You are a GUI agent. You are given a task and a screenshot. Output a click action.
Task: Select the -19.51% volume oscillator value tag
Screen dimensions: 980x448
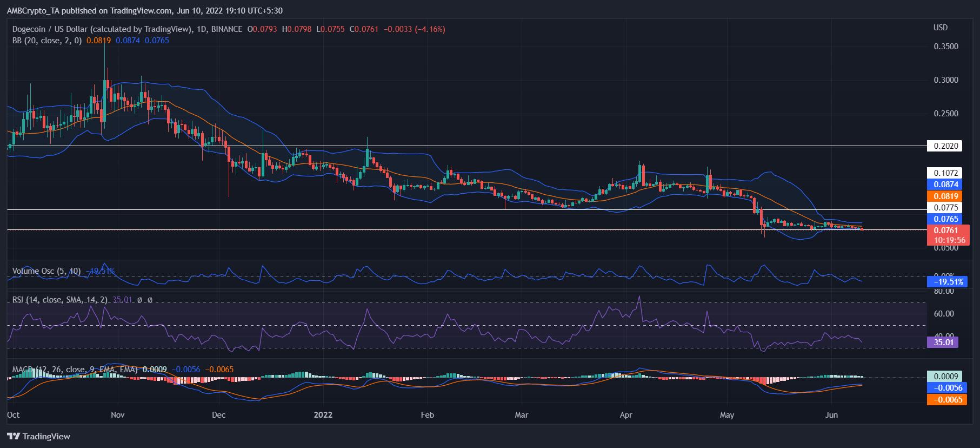coord(945,282)
